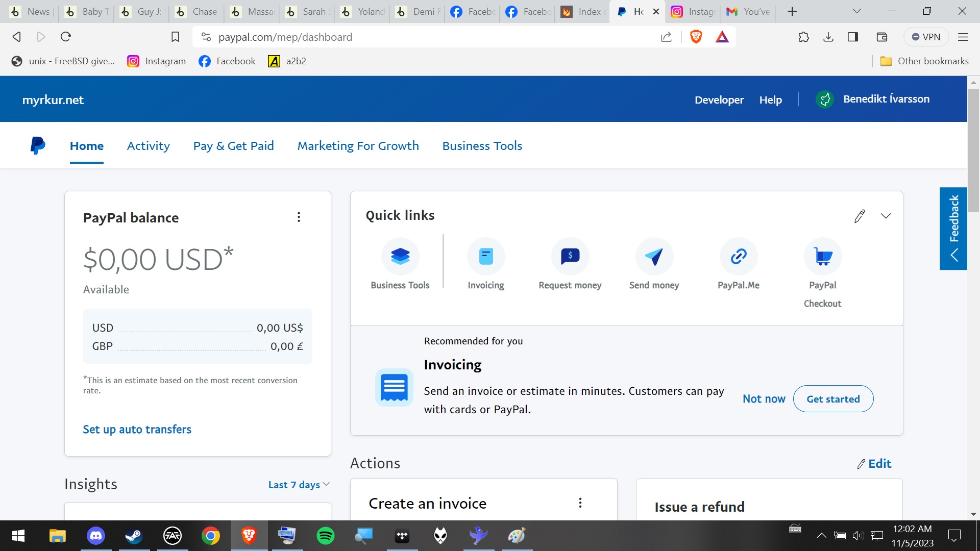980x551 pixels.
Task: Click the Get started button
Action: pos(833,399)
